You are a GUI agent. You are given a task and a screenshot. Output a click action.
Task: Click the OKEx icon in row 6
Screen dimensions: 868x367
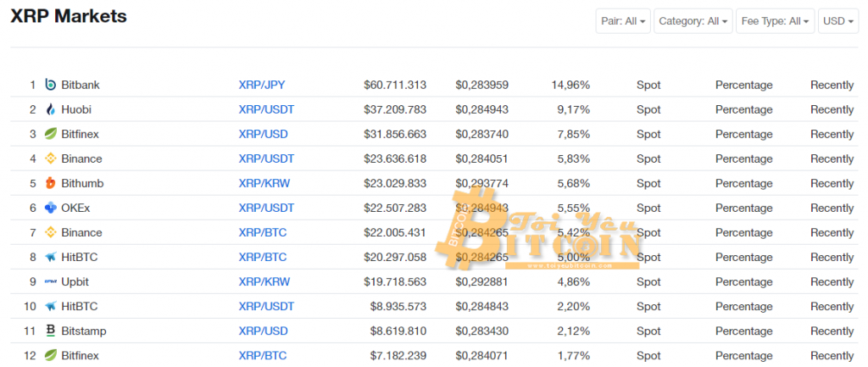(50, 209)
